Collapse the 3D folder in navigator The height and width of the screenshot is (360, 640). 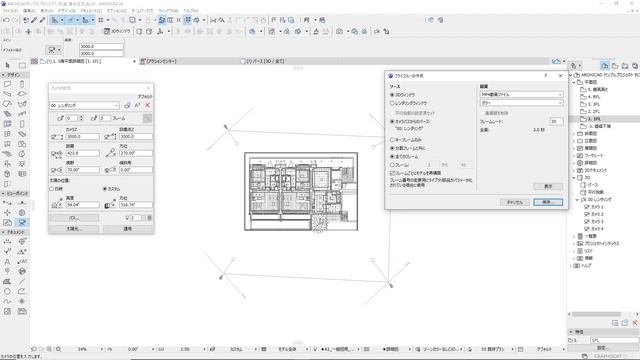pyautogui.click(x=574, y=178)
